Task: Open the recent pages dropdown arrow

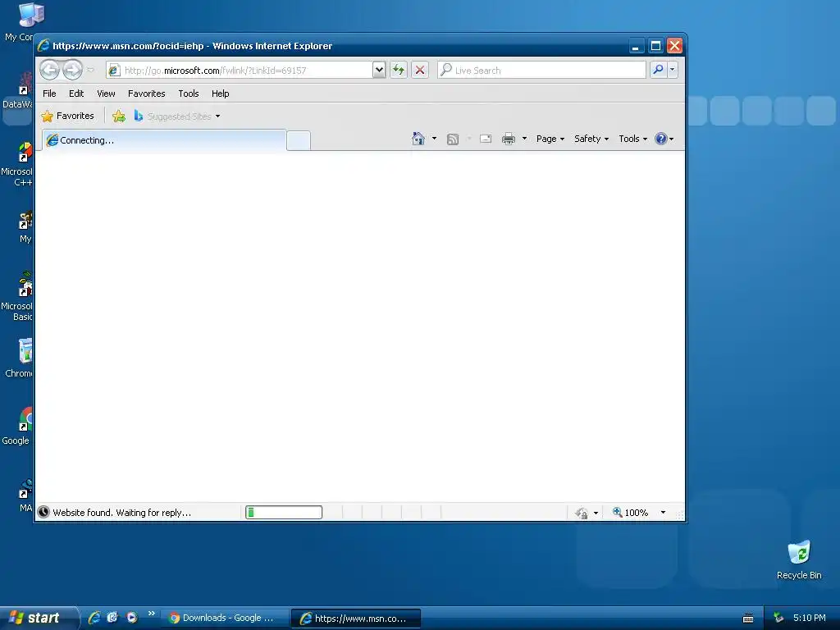Action: [90, 70]
